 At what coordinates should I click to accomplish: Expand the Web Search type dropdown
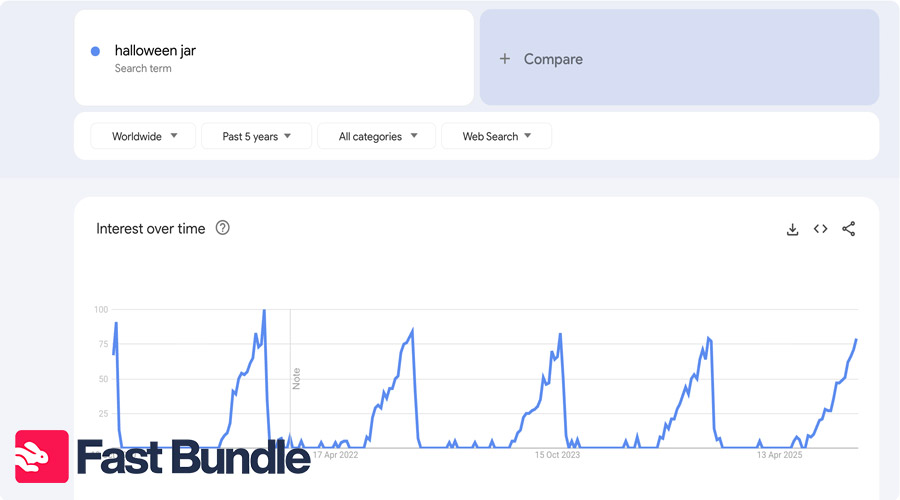(x=496, y=136)
